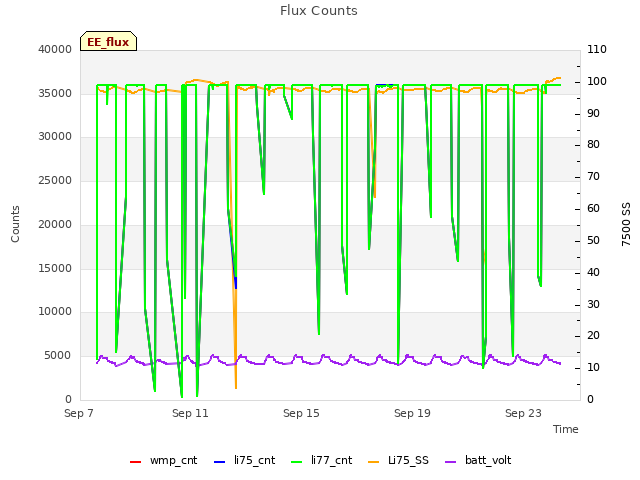The width and height of the screenshot is (640, 480).
Task: Click the 70 right axis tick label
Action: tap(593, 177)
